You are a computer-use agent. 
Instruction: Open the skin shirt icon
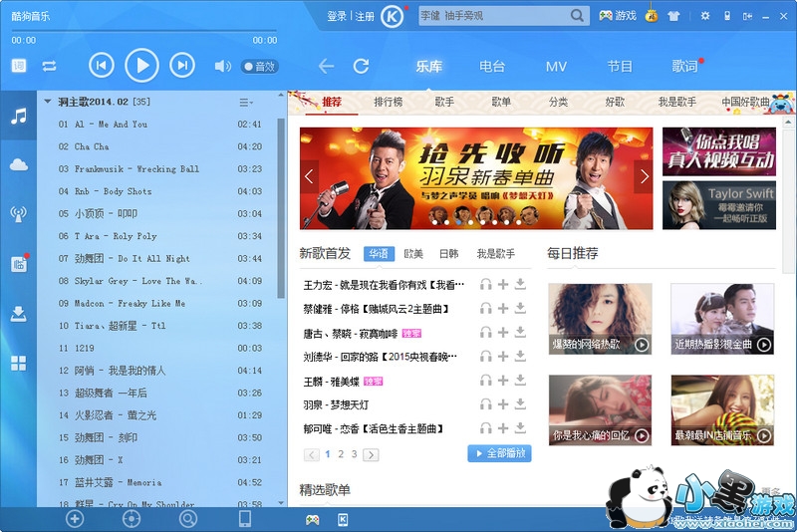674,16
